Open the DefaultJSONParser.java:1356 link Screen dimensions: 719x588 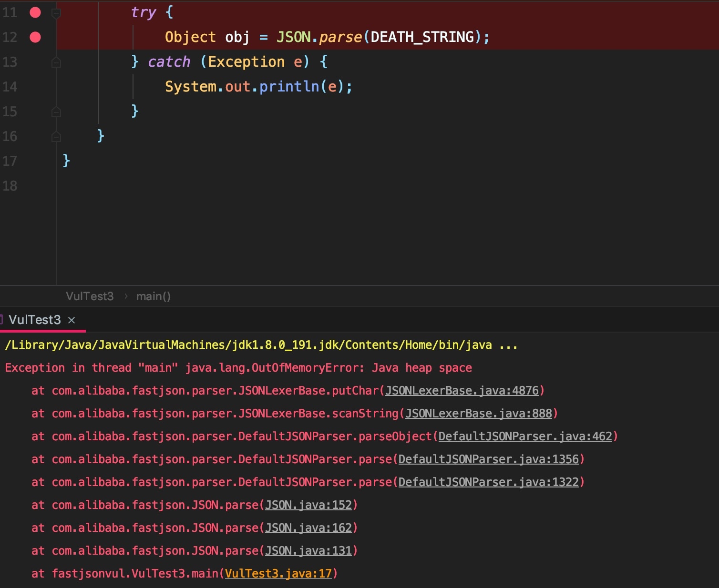click(489, 459)
